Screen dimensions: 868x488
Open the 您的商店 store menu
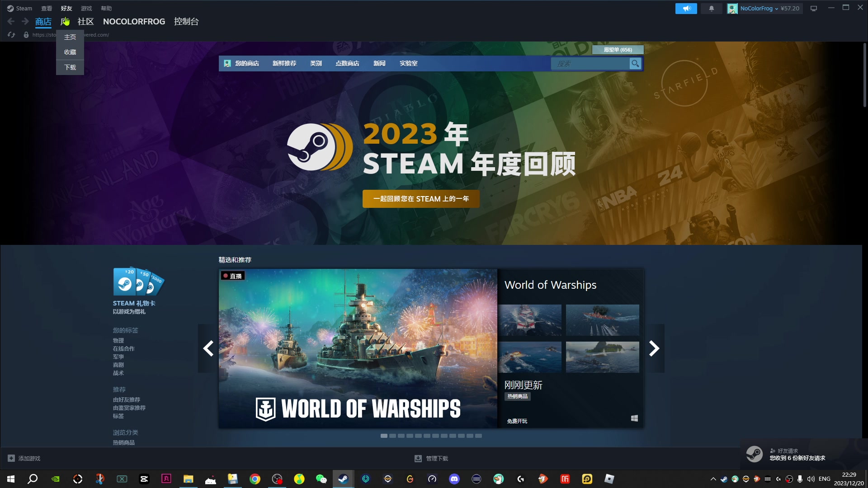point(247,64)
